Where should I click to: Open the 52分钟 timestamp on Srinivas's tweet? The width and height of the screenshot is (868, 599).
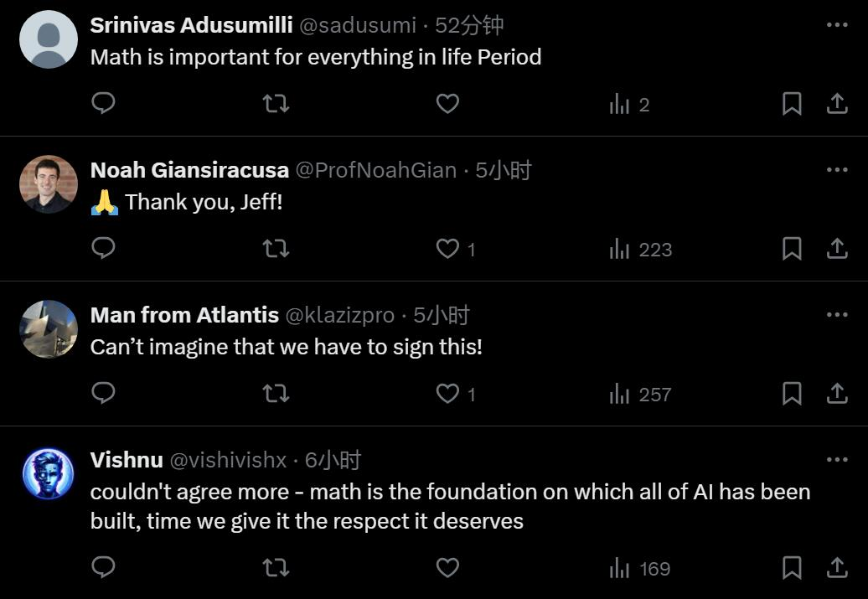(469, 26)
